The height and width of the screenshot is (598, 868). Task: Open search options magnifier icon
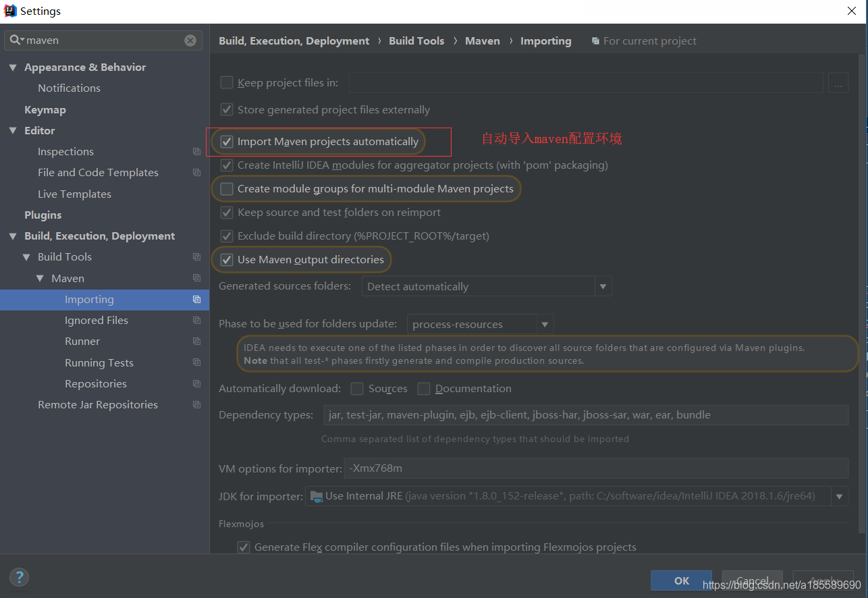[16, 40]
